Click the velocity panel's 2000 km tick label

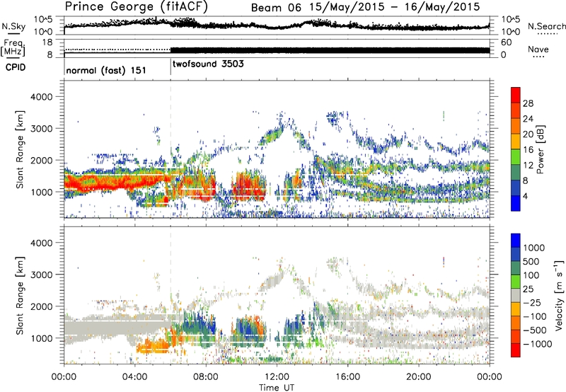coord(41,306)
